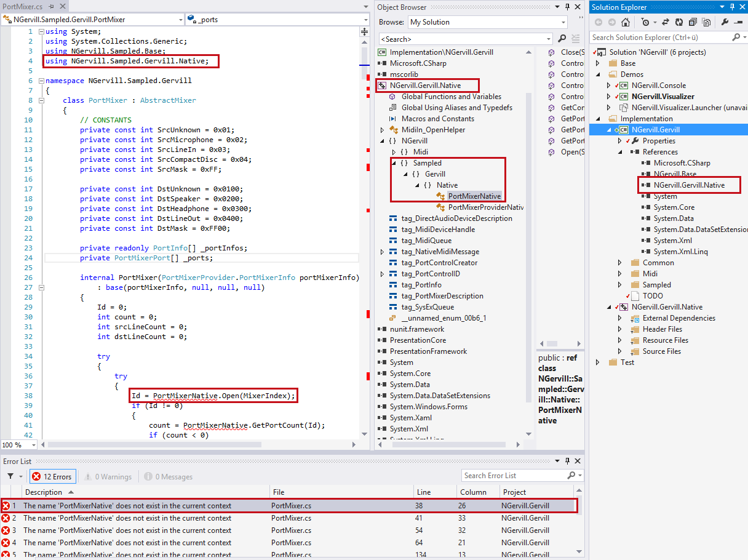
Task: Open Error List filter funnel
Action: 10,476
